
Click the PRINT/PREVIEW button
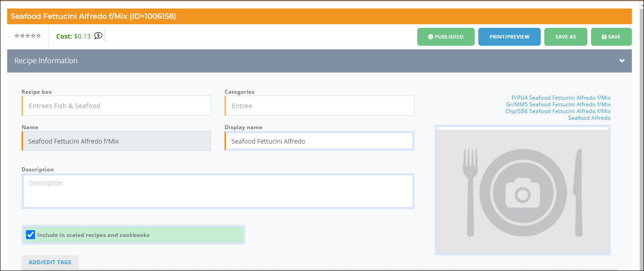click(509, 37)
